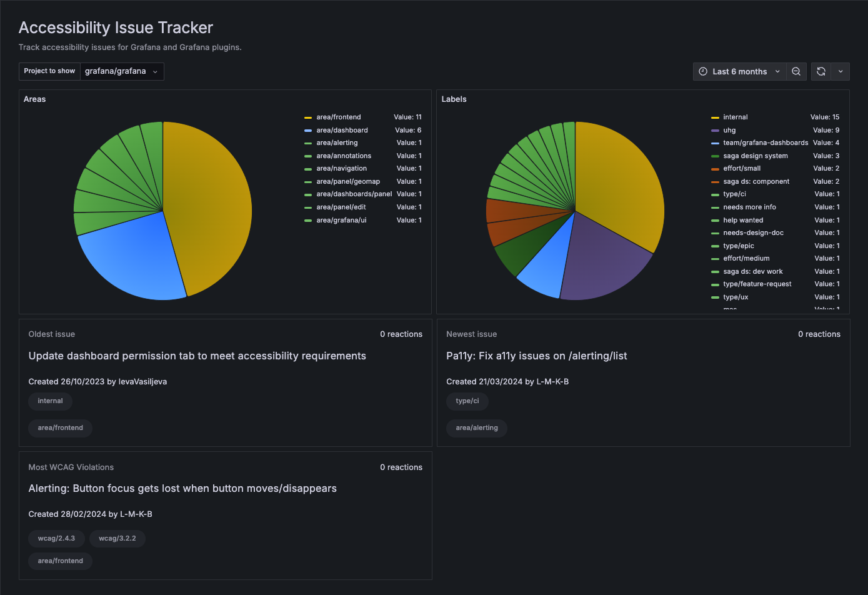Screen dimensions: 868x595
Task: Open the Button focus gets lost issue
Action: [182, 489]
